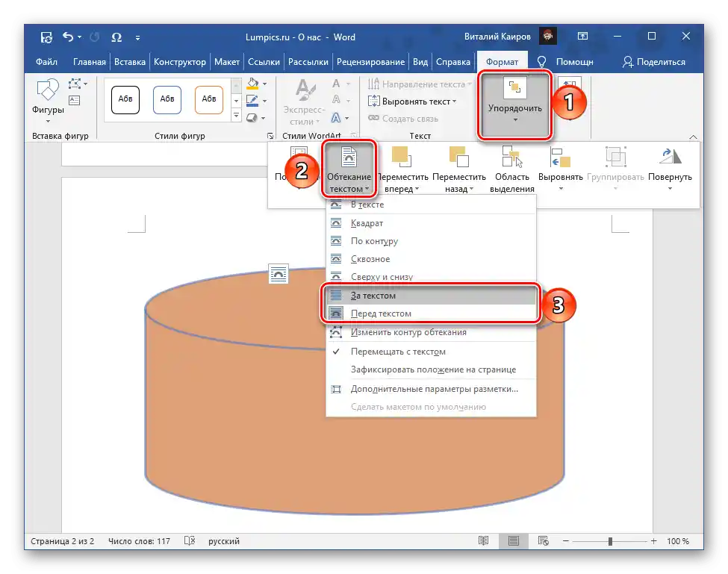This screenshot has height=574, width=728.
Task: Select Квадрат from the wrap menu
Action: pos(367,223)
